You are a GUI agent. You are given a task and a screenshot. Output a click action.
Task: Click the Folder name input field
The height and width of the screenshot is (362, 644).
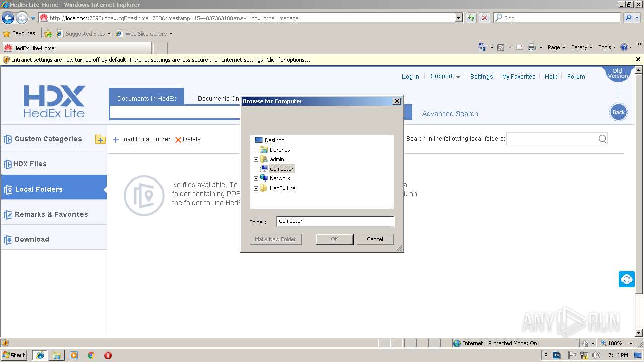click(x=335, y=221)
